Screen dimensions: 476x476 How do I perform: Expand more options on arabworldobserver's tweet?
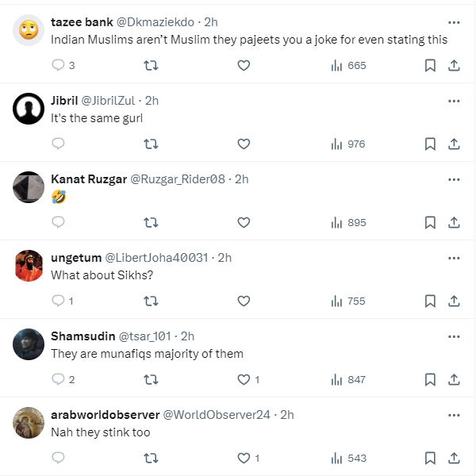[454, 415]
